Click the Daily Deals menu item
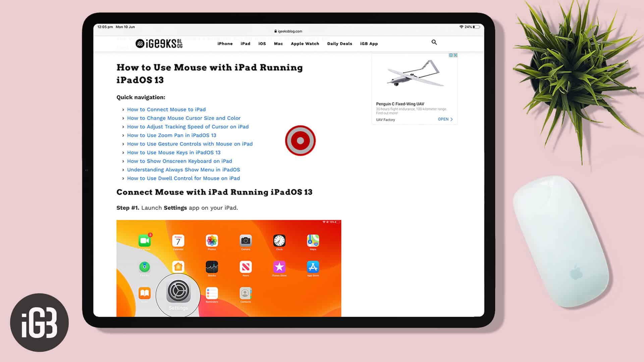The width and height of the screenshot is (644, 362). coord(339,43)
